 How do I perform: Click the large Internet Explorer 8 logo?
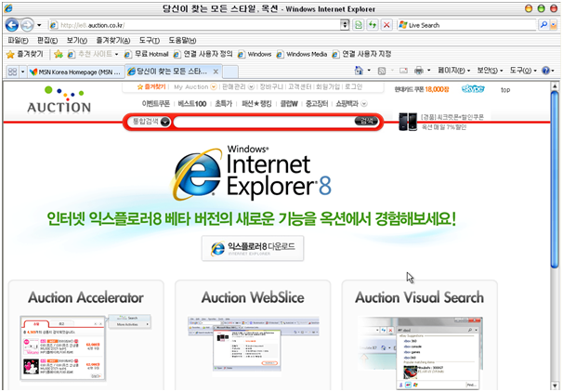point(251,172)
